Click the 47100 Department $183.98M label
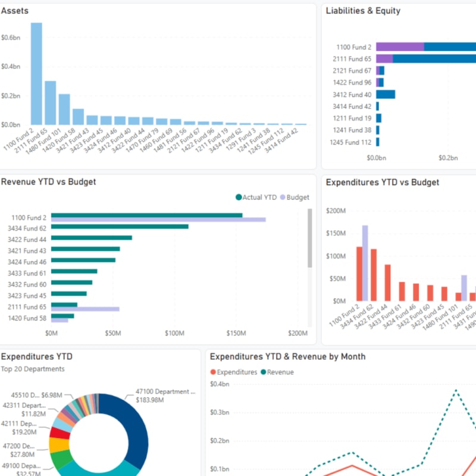Image resolution: width=476 pixels, height=476 pixels. pos(165,396)
